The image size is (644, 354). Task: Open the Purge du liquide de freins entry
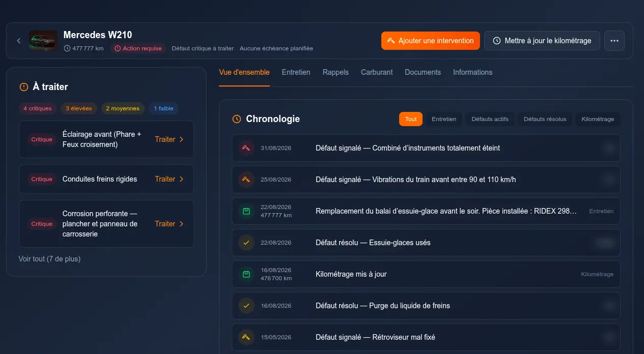426,306
